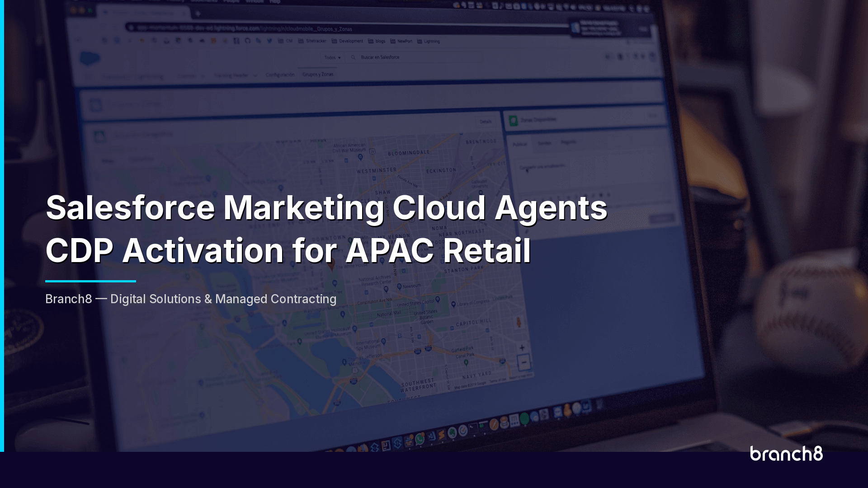
Task: Click the GitHub bookmark icon
Action: (248, 41)
